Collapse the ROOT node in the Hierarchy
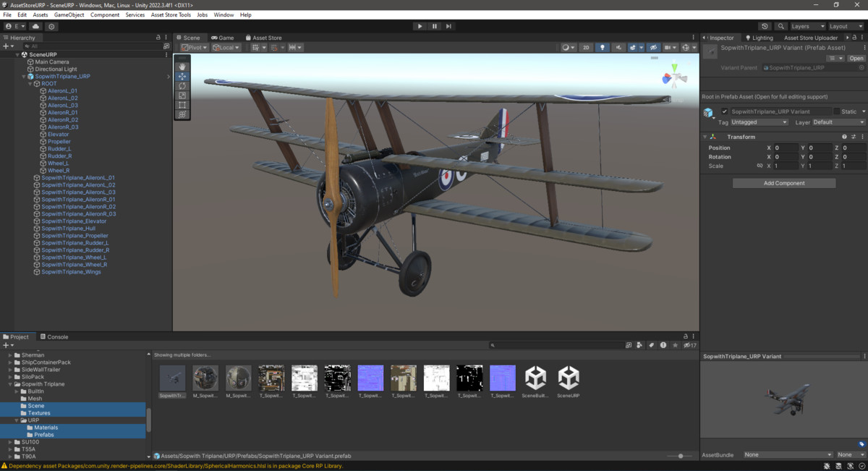This screenshot has width=868, height=471. click(29, 83)
